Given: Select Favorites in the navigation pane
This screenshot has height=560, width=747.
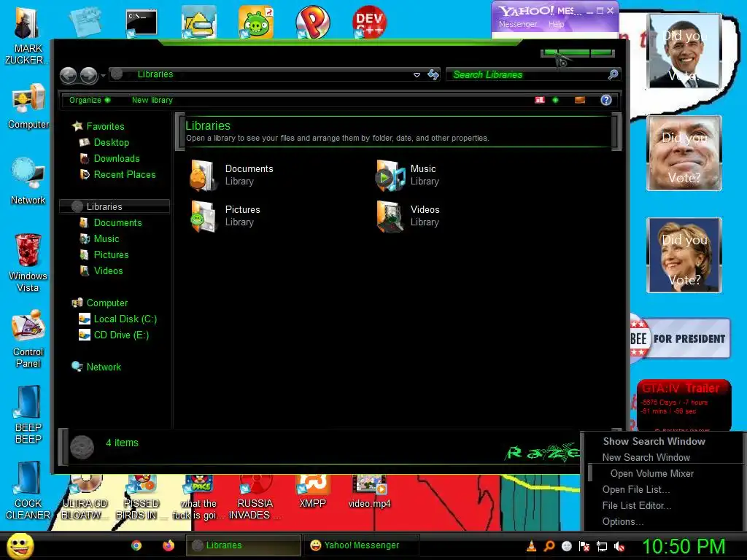Looking at the screenshot, I should tap(105, 126).
